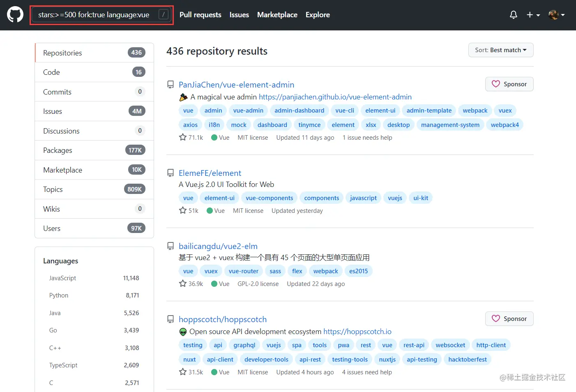Click the star icon showing 51k
Image resolution: width=576 pixels, height=392 pixels.
[x=183, y=210]
